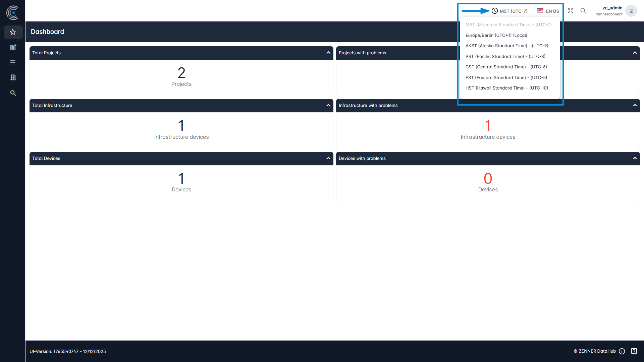Click the MST (UTC-7) timezone selector
The image size is (644, 362).
[x=510, y=11]
